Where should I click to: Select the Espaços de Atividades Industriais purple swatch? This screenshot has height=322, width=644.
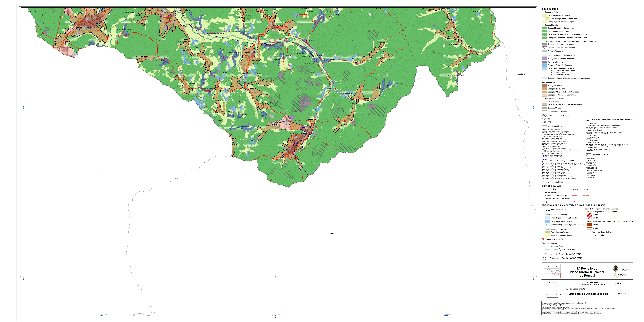(x=544, y=59)
